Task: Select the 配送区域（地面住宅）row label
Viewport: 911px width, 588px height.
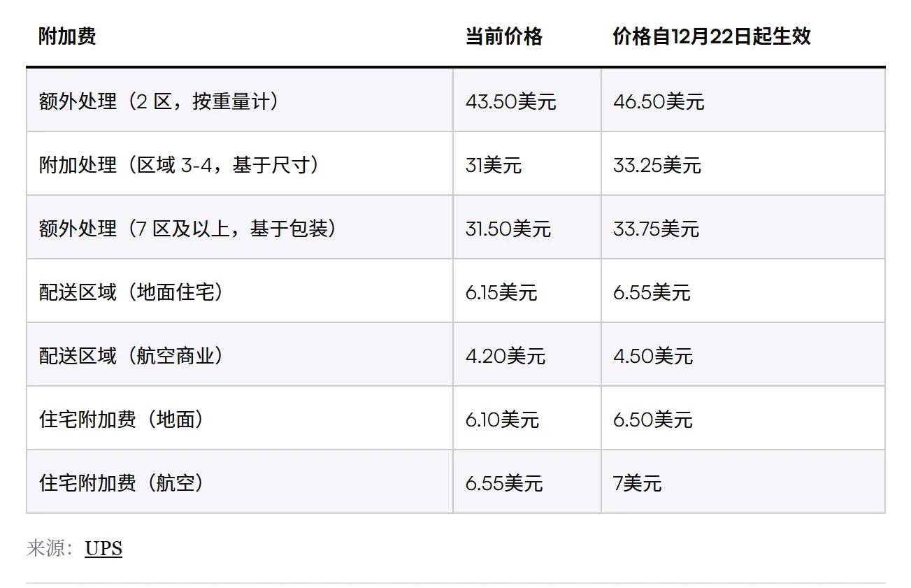Action: 131,292
